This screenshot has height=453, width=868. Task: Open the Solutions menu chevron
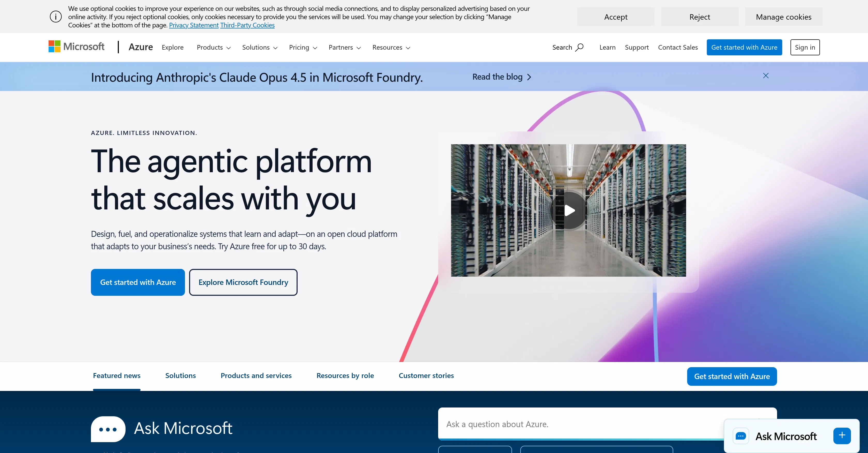point(275,48)
